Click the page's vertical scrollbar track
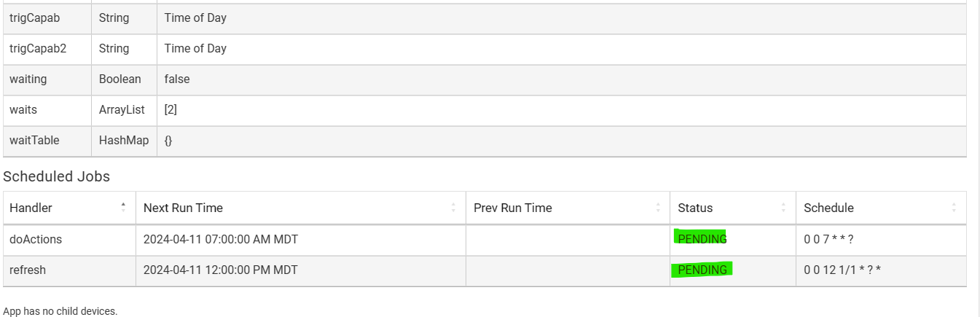Viewport: 980px width, 317px height. click(976, 158)
